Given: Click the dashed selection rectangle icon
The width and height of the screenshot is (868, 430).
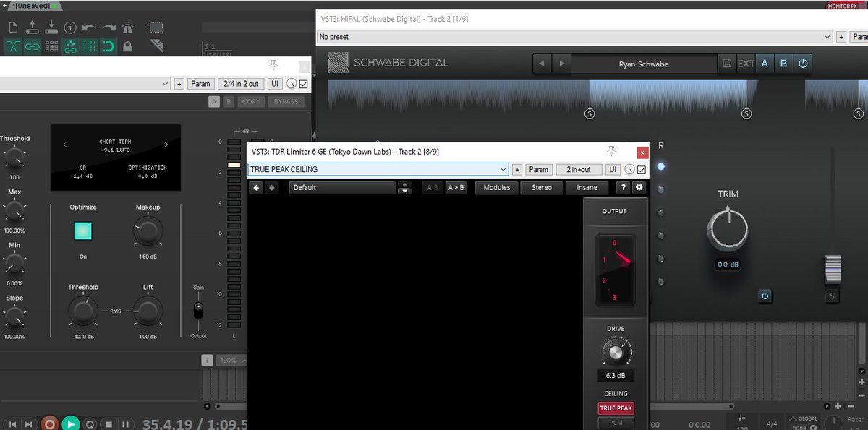Looking at the screenshot, I should [x=156, y=28].
